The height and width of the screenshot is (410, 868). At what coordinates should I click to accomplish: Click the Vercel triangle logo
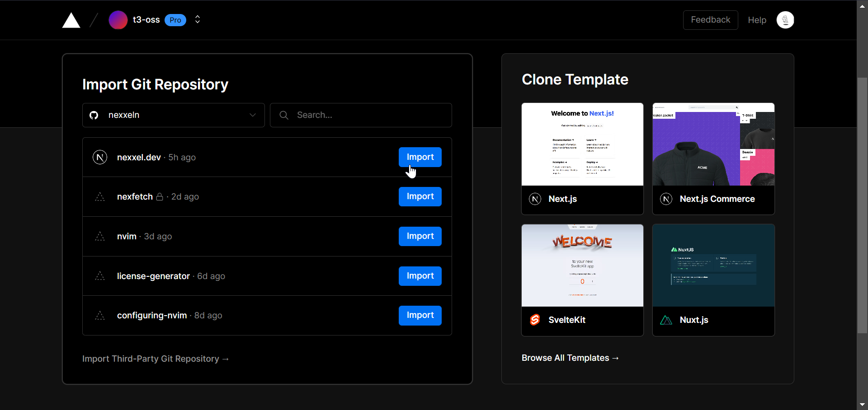point(71,20)
